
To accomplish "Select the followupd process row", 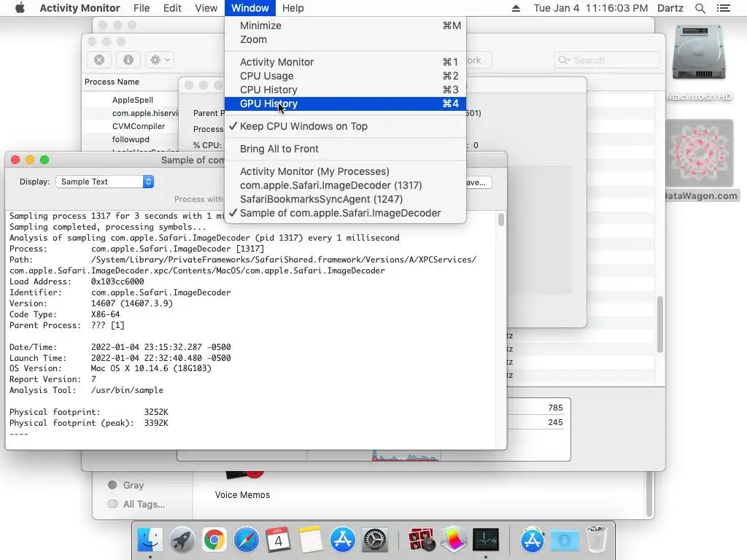I will 131,139.
